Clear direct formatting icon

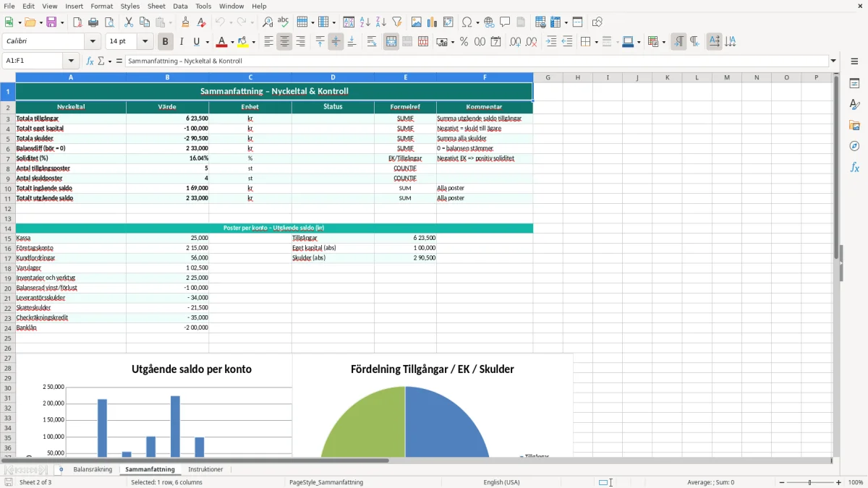tap(202, 22)
